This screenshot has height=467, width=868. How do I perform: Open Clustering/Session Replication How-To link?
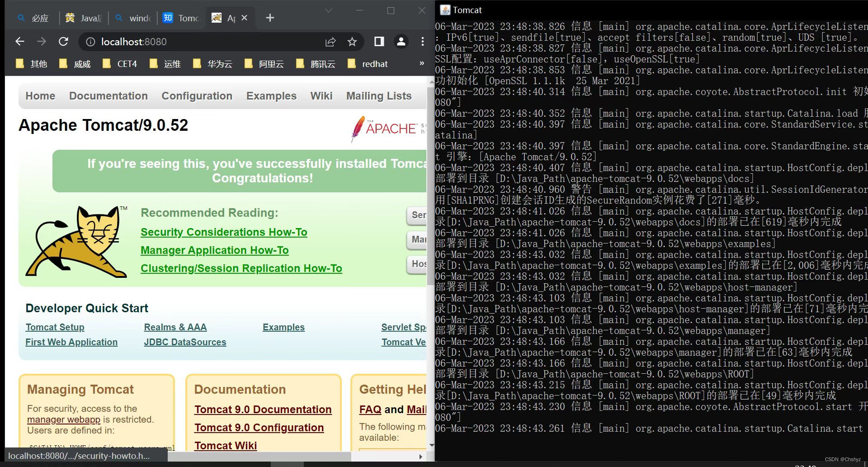click(x=241, y=268)
